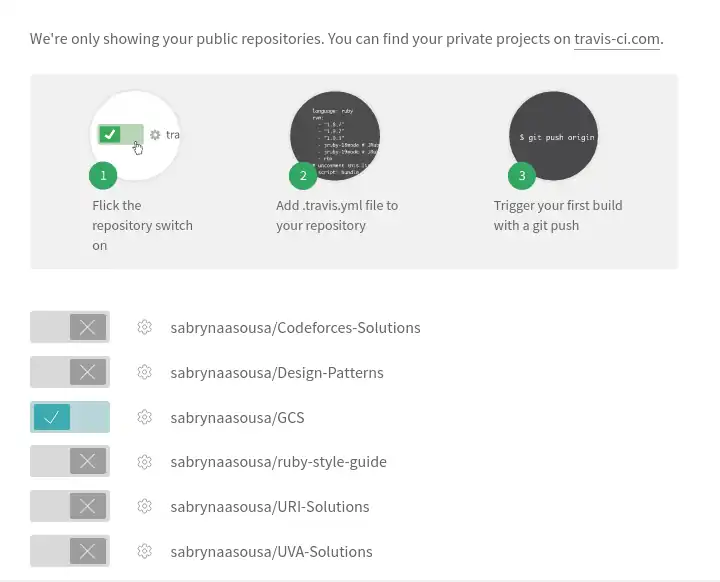
Task: Click the .travis.yml code sample thumbnail
Action: pyautogui.click(x=334, y=136)
